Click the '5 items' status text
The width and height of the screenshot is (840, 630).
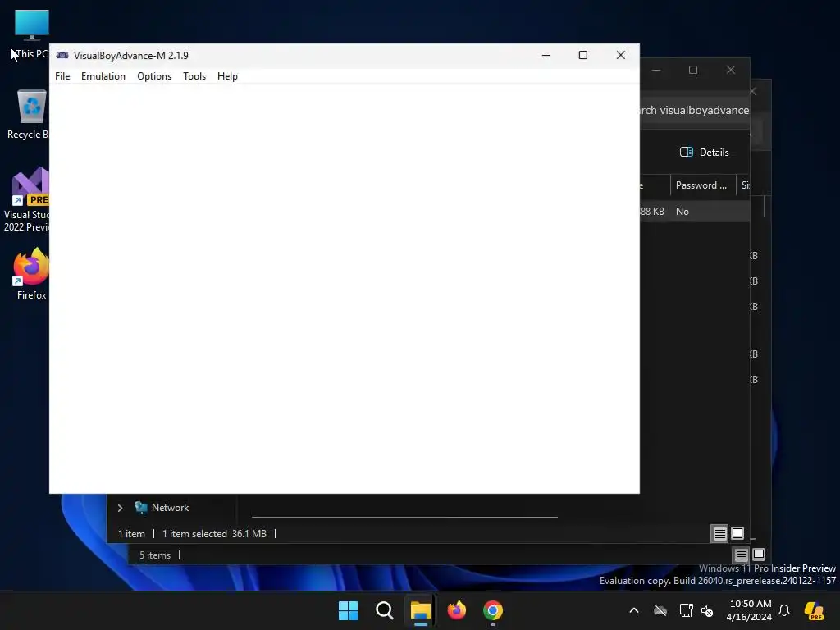click(x=155, y=555)
